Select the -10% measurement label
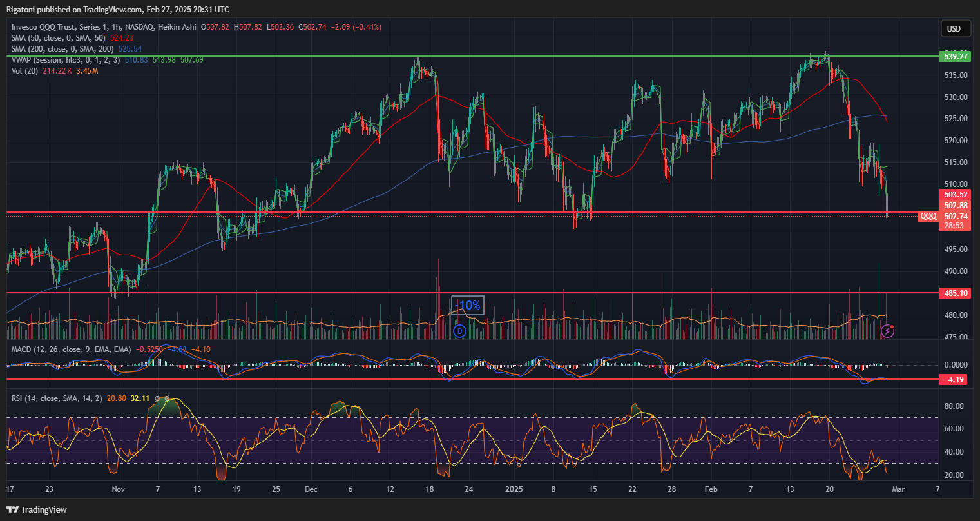 tap(468, 306)
